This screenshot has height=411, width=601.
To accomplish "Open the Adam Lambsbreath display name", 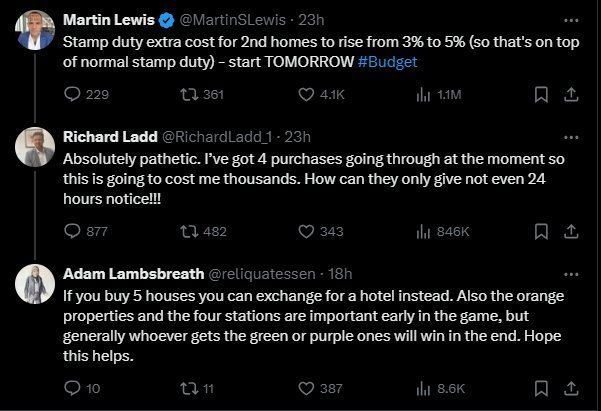I will (x=133, y=274).
